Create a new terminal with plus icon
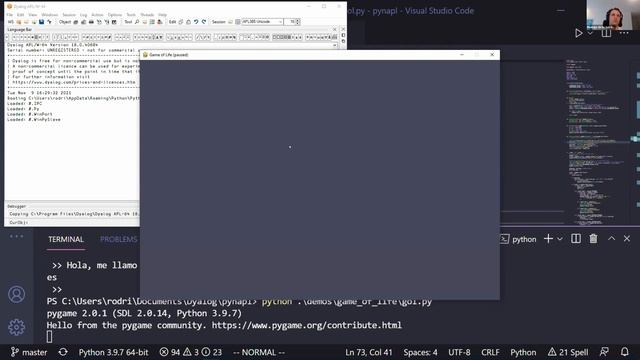This screenshot has width=640, height=360. [x=548, y=239]
